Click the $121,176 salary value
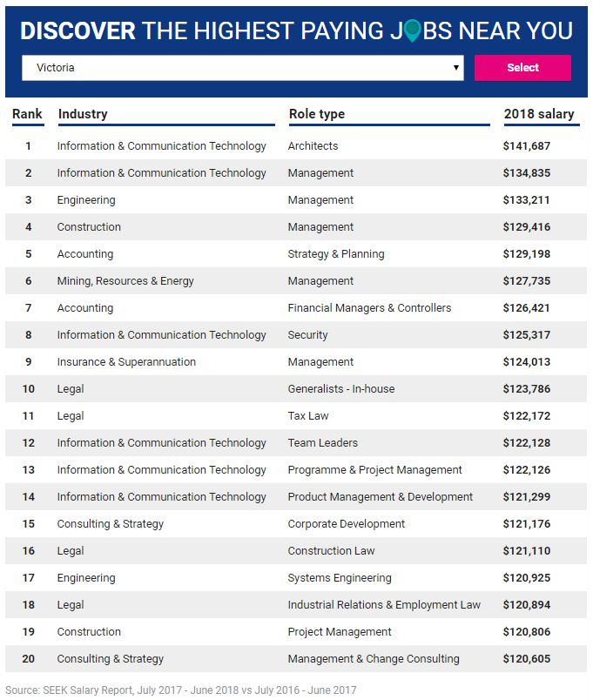The width and height of the screenshot is (593, 700). point(527,524)
